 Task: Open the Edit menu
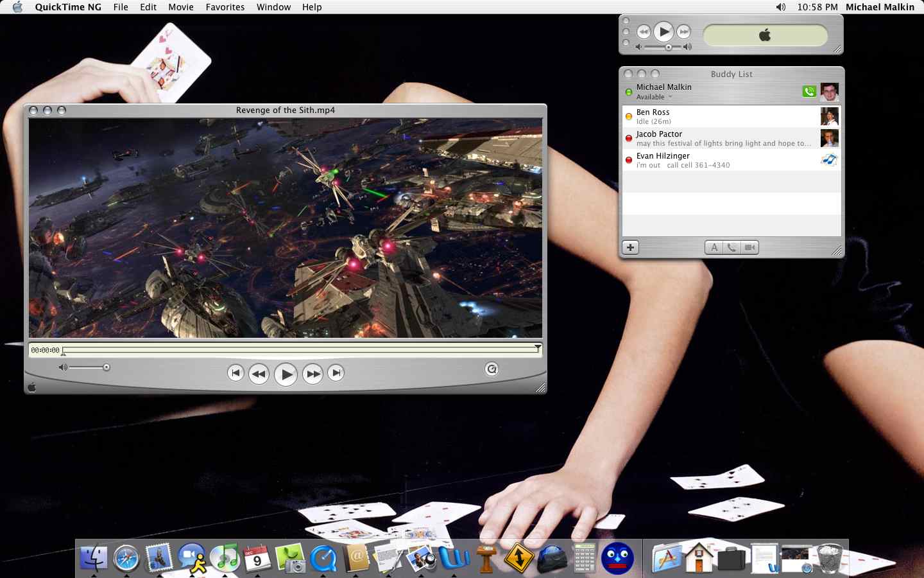pyautogui.click(x=148, y=7)
